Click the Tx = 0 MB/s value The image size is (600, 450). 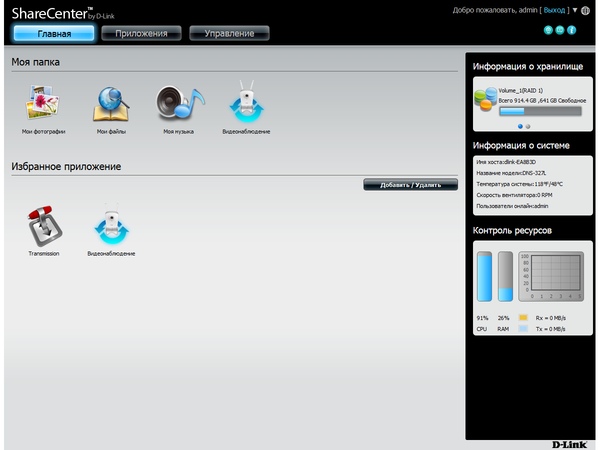(x=551, y=329)
